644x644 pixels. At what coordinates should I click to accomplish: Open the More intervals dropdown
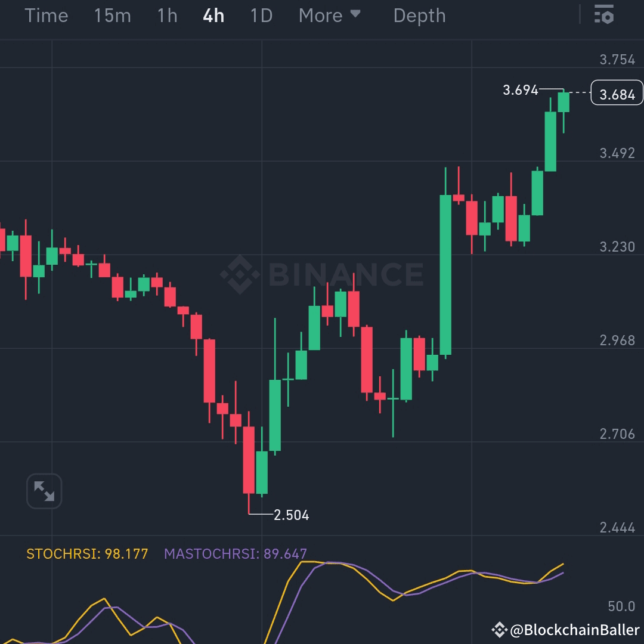point(322,16)
